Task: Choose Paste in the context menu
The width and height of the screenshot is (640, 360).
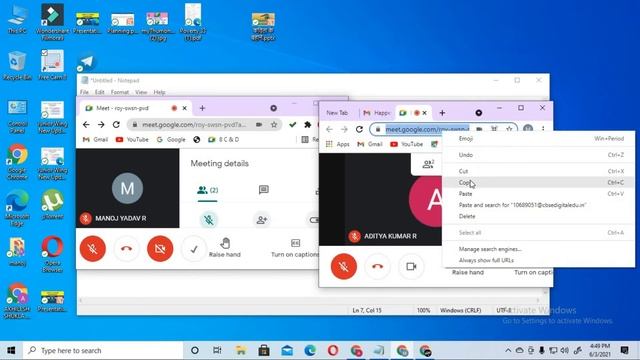Action: pyautogui.click(x=538, y=194)
